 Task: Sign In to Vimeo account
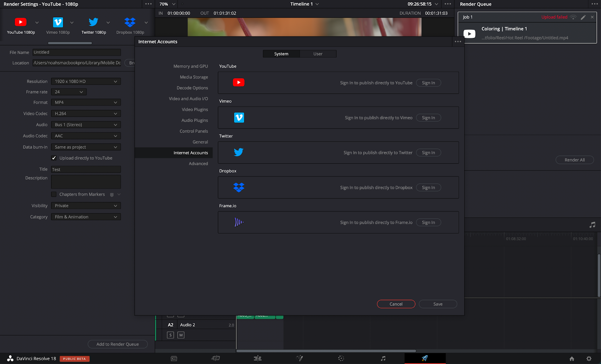click(x=429, y=118)
